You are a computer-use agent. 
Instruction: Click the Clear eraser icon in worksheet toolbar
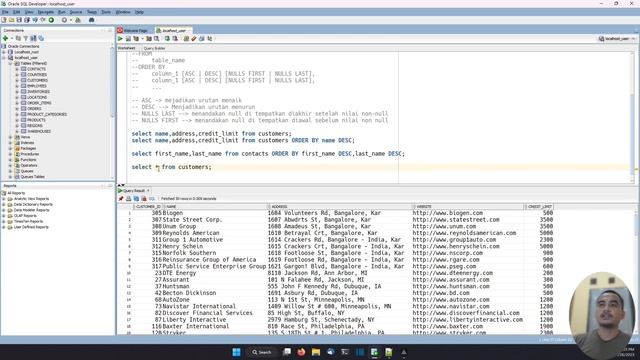click(x=194, y=39)
